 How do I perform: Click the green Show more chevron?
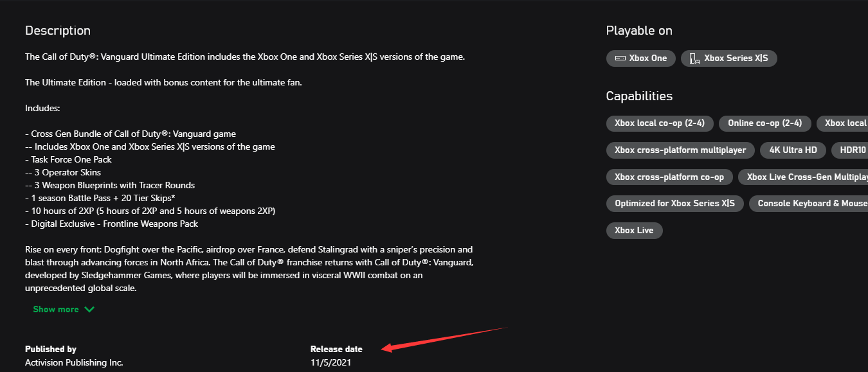(89, 310)
